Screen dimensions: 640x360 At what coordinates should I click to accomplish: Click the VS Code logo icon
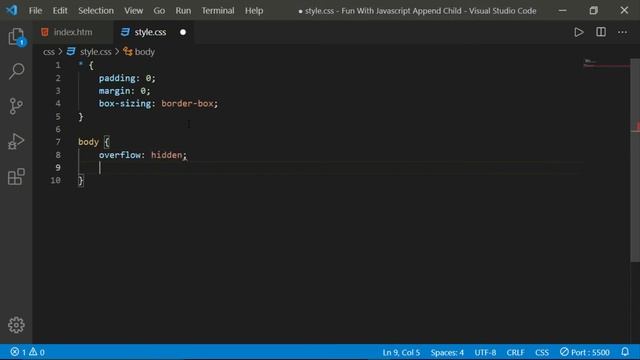point(12,10)
